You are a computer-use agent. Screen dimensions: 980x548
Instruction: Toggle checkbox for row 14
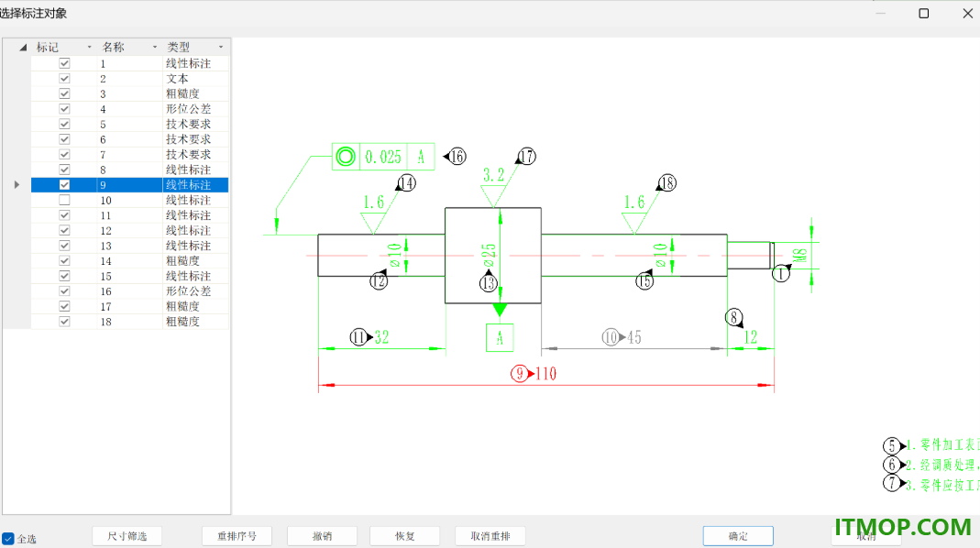[x=64, y=260]
